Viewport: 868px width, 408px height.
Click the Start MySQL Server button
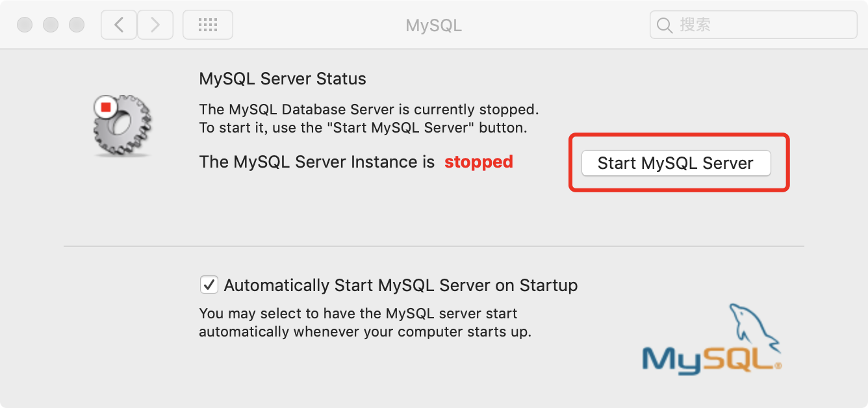click(x=676, y=163)
